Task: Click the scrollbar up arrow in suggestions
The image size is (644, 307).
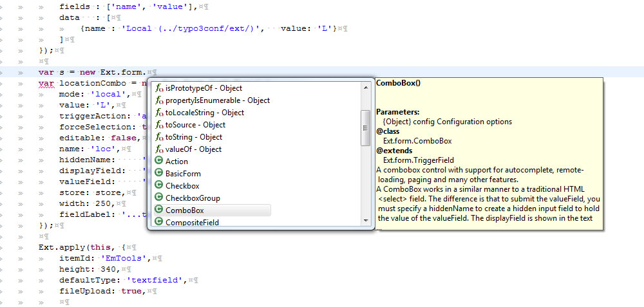Action: (366, 86)
